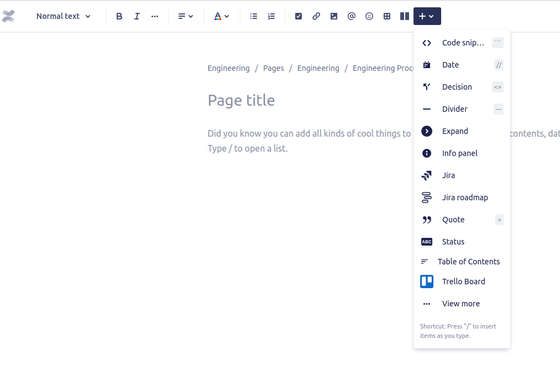
Task: Open first Engineering breadcrumb link
Action: tap(229, 68)
